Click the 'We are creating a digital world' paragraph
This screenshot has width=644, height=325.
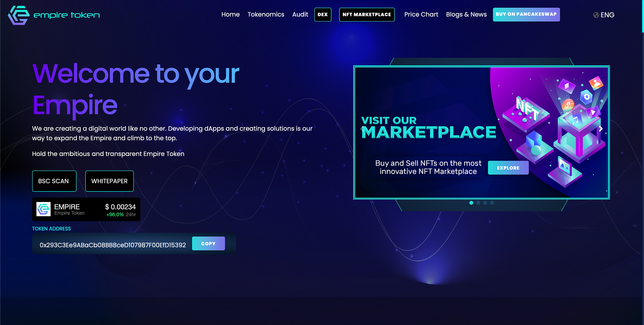point(172,133)
